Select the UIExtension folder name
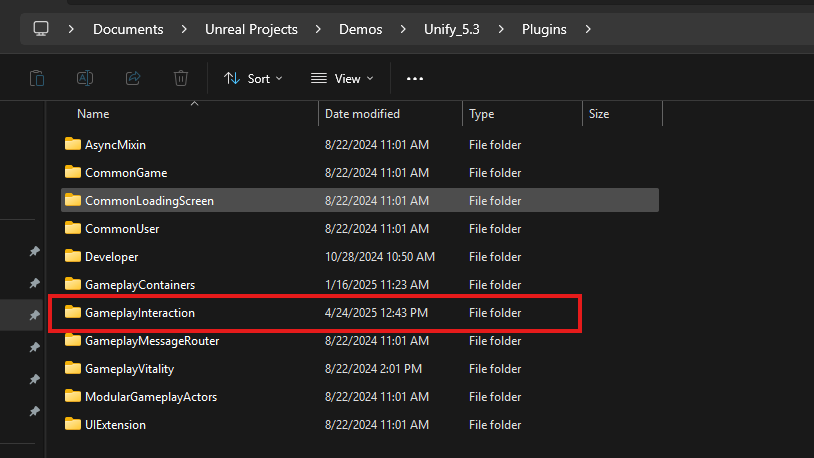Viewport: 814px width, 458px height. 115,425
